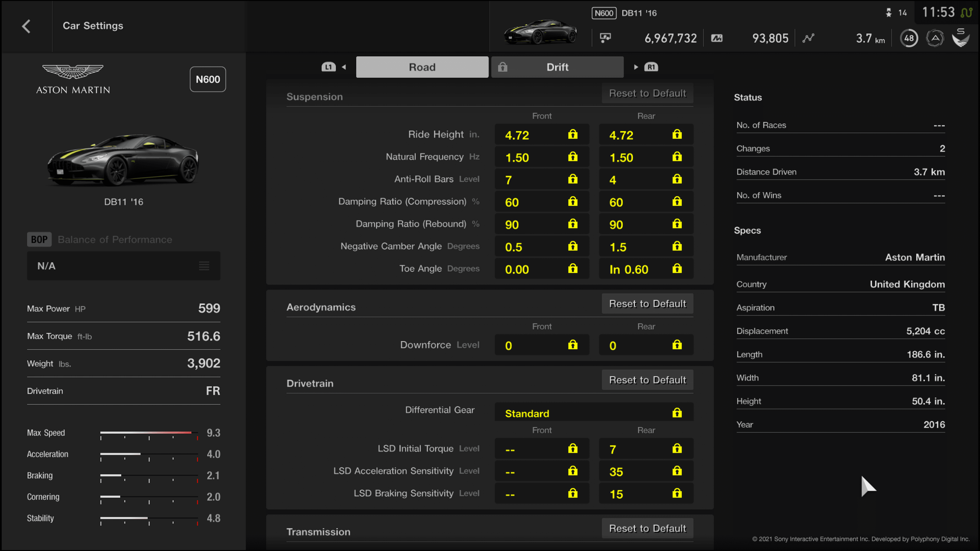Click the collector level circular icon
The height and width of the screenshot is (551, 980).
point(935,38)
